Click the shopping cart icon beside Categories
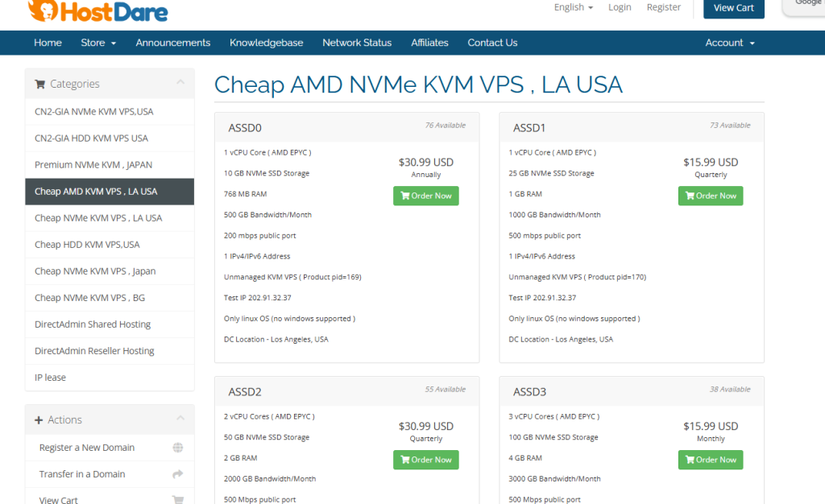This screenshot has height=504, width=825. 39,84
